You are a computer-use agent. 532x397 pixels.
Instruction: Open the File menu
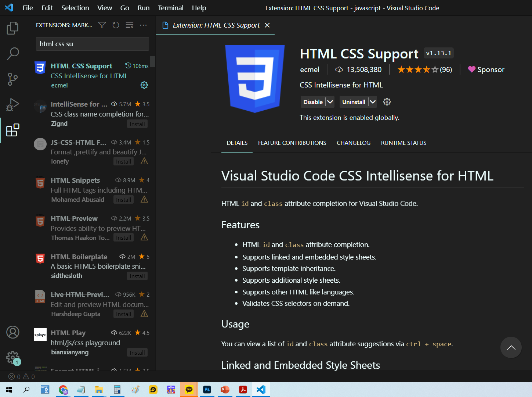(28, 8)
